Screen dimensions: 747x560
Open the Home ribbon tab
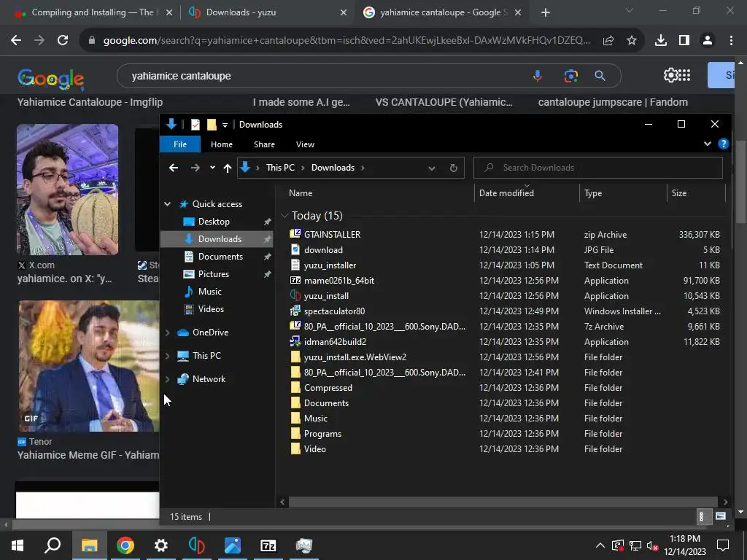pos(222,144)
